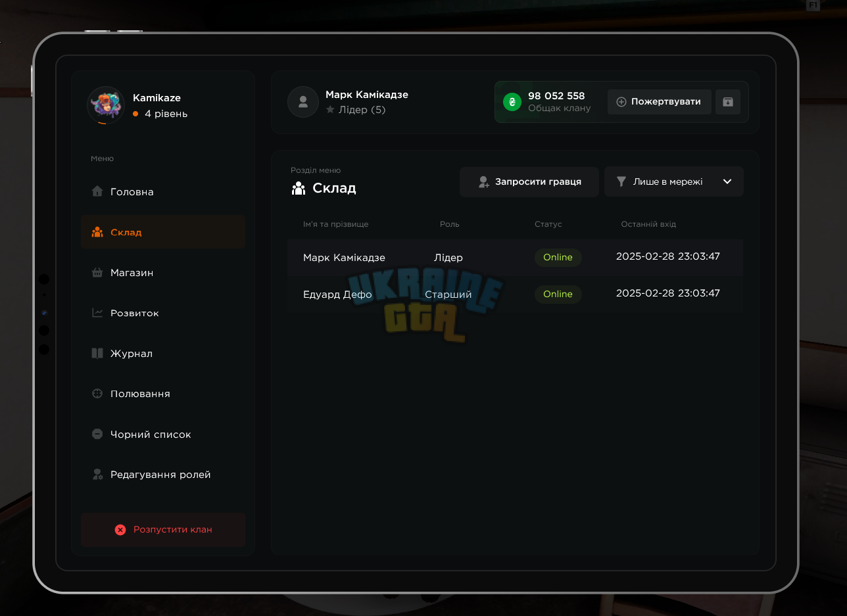
Task: Open the Журнал menu item
Action: point(163,354)
